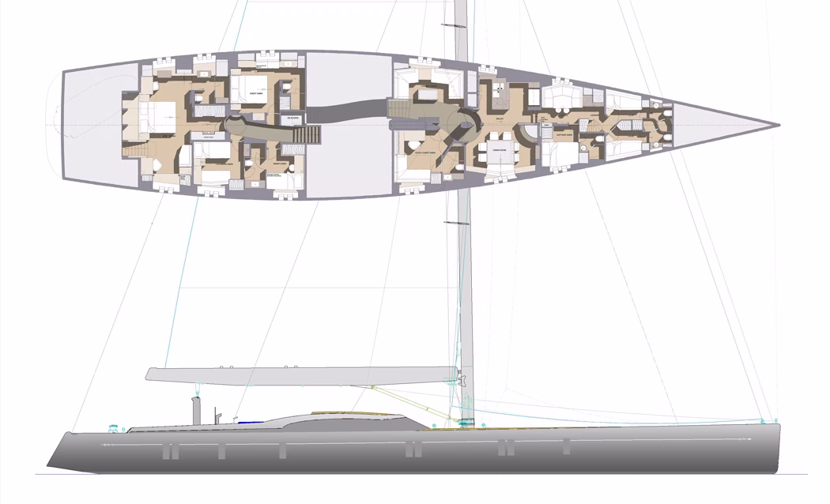The width and height of the screenshot is (830, 504).
Task: Click the Children Cabin label
Action: click(224, 164)
